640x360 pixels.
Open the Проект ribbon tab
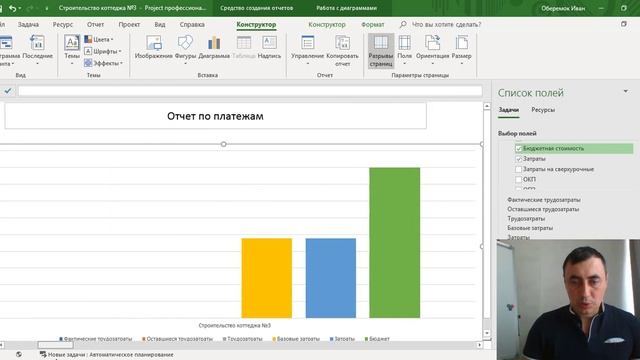(x=129, y=24)
